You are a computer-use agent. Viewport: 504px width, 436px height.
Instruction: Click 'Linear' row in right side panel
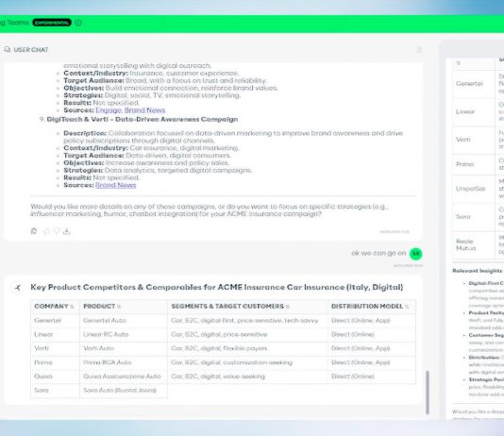[x=479, y=111]
